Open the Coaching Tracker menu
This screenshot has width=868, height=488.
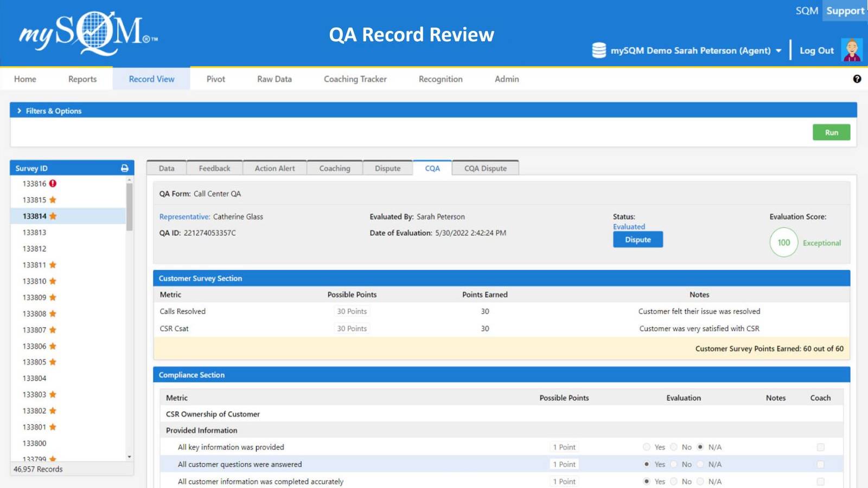355,79
